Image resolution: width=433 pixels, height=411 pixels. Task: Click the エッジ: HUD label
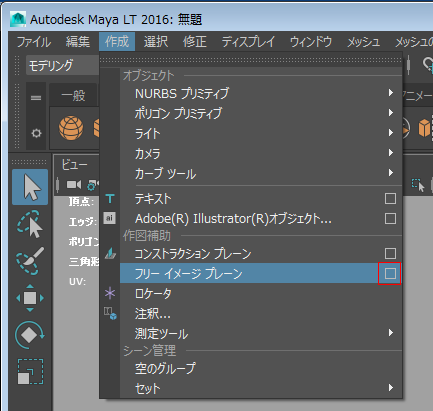click(82, 221)
